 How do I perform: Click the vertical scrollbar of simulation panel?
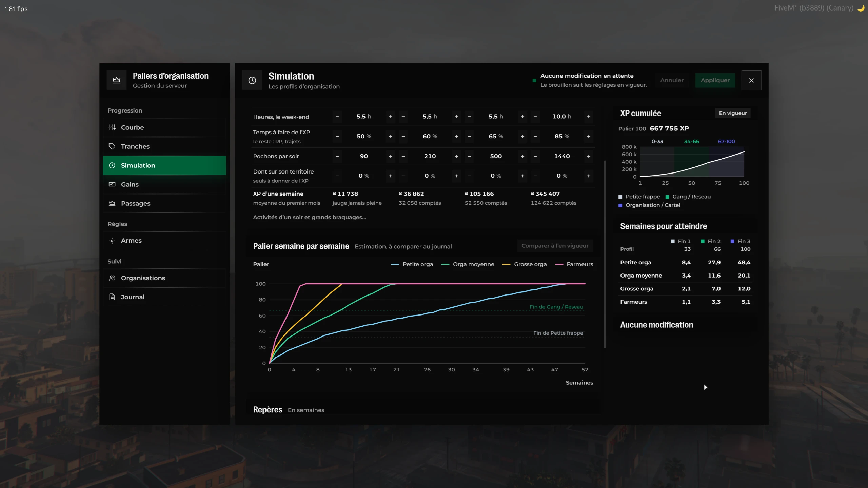pos(605,254)
